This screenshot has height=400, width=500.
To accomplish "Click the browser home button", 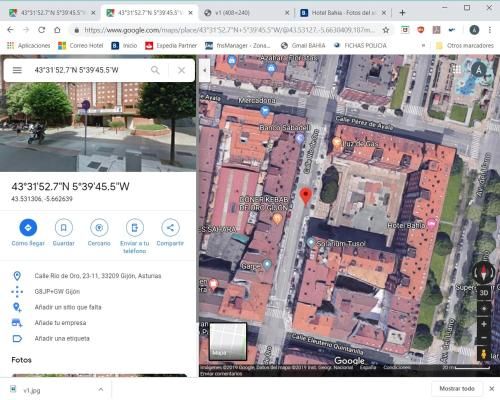I will click(x=57, y=30).
